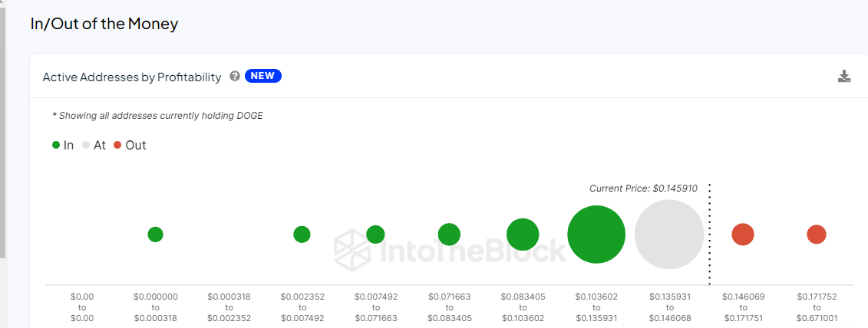Click the blue NEW badge
This screenshot has height=328, width=868.
pos(263,76)
